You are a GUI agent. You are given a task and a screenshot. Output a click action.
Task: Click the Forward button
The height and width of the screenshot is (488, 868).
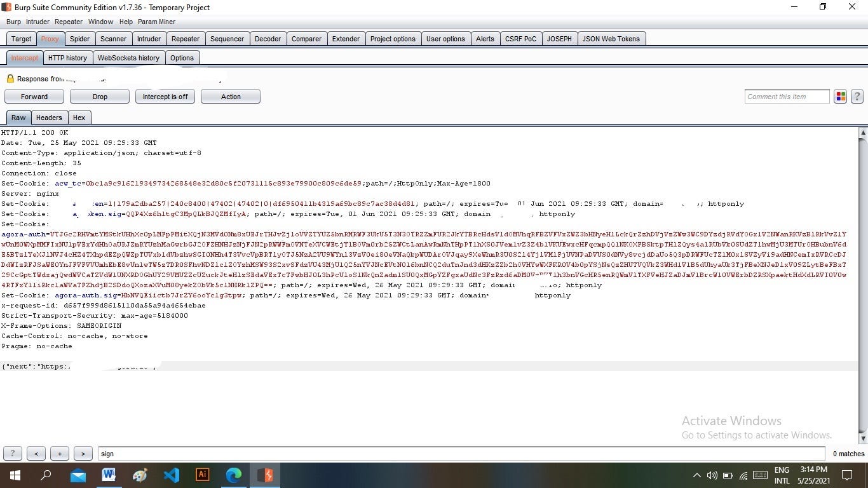pyautogui.click(x=34, y=97)
